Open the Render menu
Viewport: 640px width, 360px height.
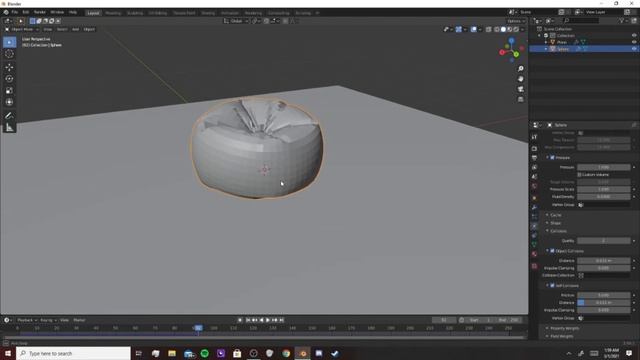pyautogui.click(x=40, y=12)
